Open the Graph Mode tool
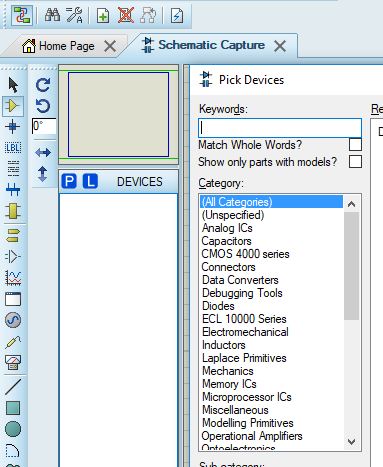The width and height of the screenshot is (383, 467). (x=13, y=278)
